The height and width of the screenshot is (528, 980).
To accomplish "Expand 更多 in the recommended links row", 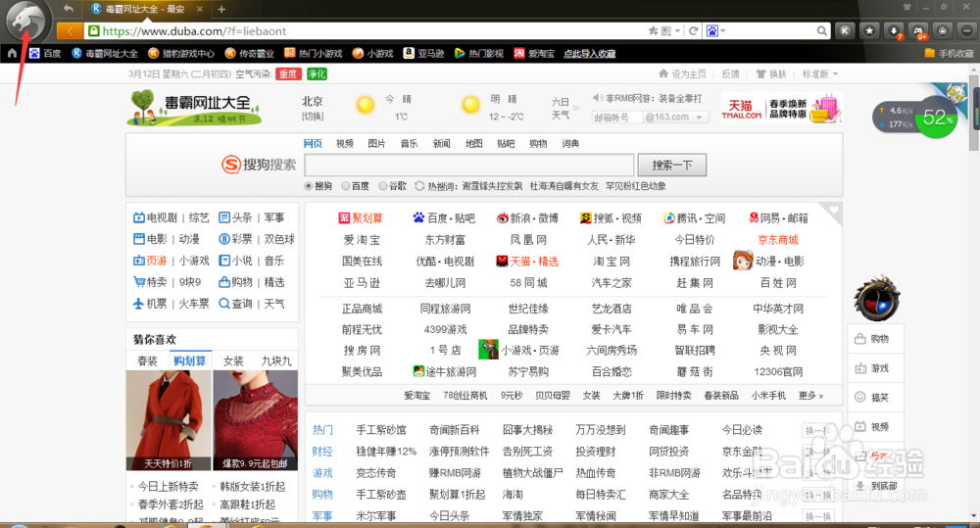I will [x=810, y=396].
